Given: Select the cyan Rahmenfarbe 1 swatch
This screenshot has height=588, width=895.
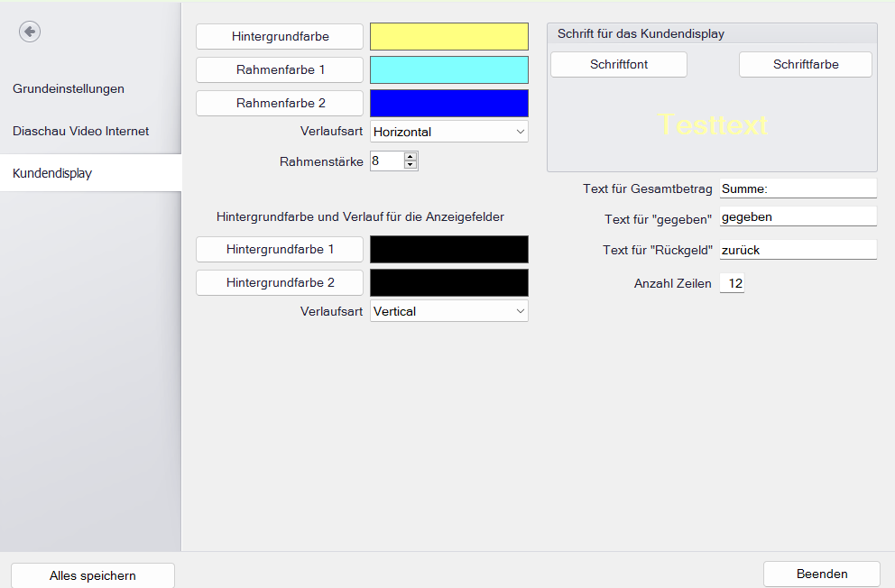Looking at the screenshot, I should (448, 69).
